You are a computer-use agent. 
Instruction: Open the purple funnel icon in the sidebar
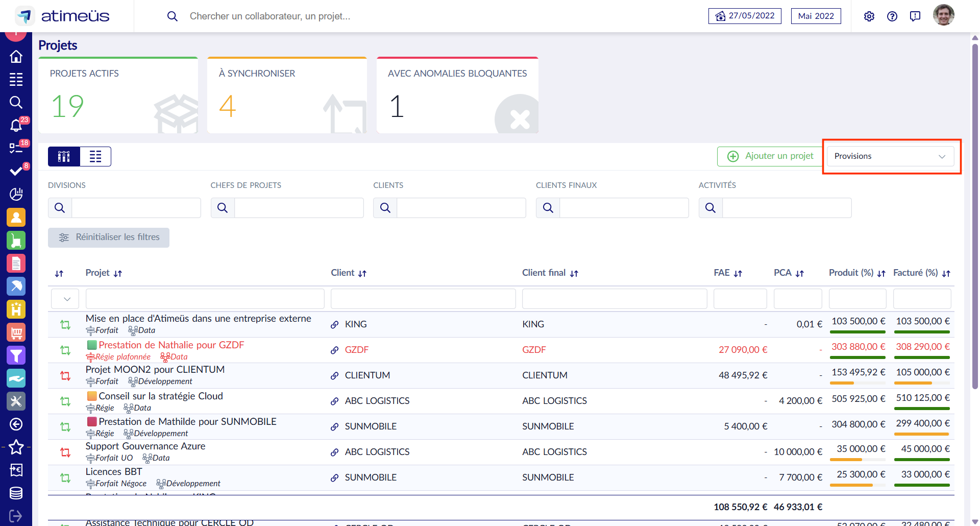16,355
